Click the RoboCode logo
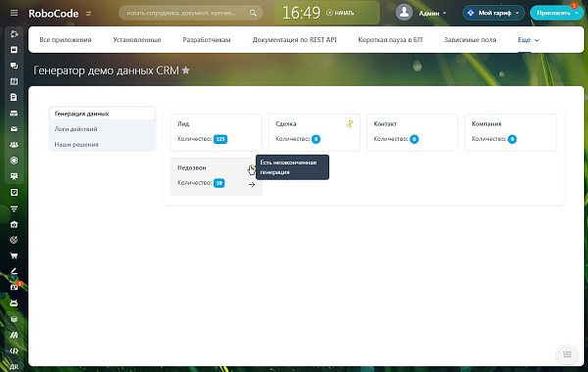588x372 pixels. click(54, 14)
